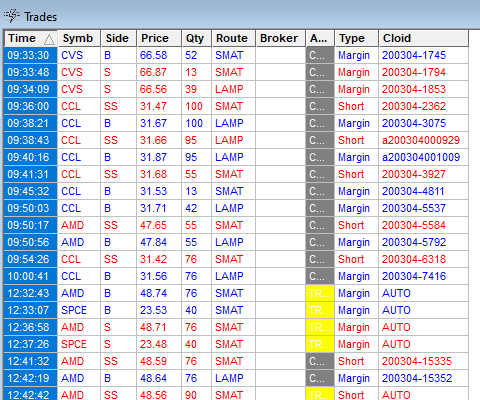Viewport: 480px width, 400px height.
Task: Click LAMP route in 09:40:16 row
Action: (x=229, y=157)
